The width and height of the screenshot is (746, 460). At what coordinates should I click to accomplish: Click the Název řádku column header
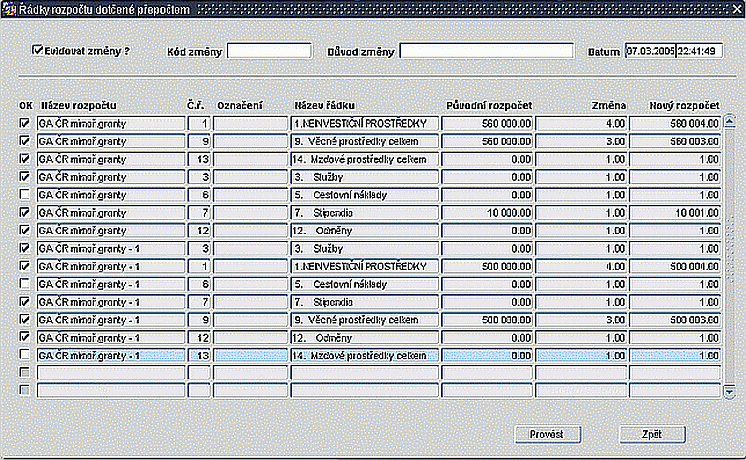tap(324, 105)
